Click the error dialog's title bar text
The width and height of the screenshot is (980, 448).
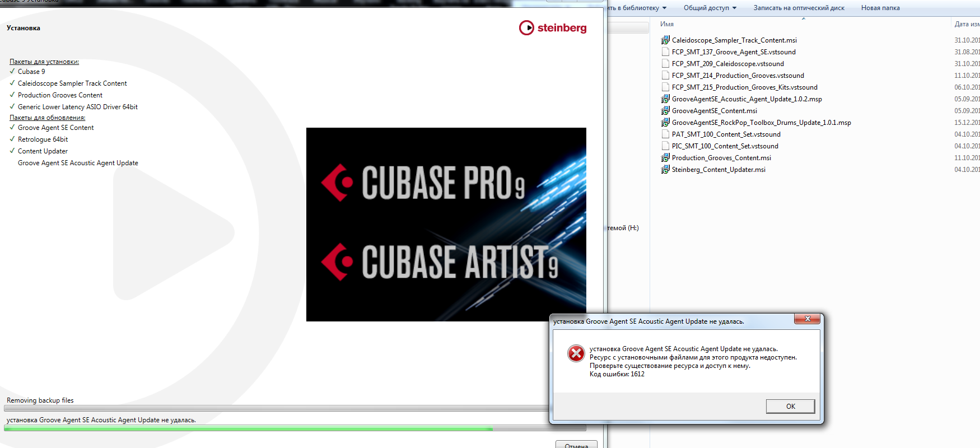coord(649,321)
